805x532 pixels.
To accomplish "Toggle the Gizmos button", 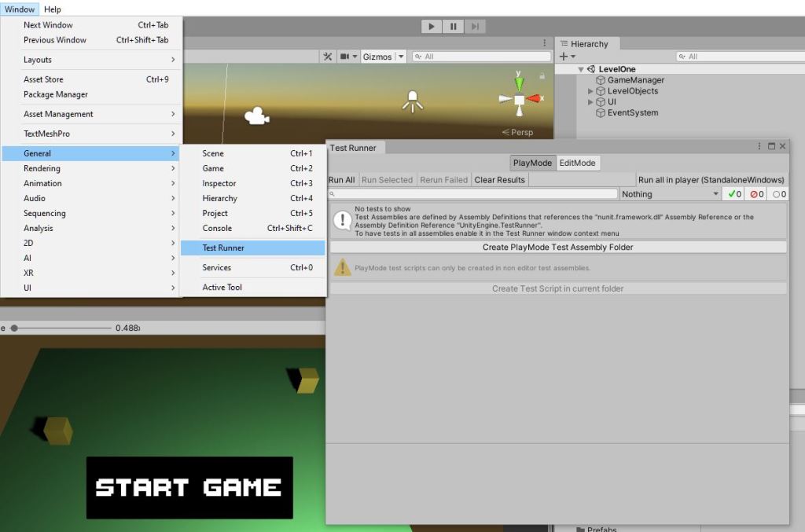I will [377, 57].
